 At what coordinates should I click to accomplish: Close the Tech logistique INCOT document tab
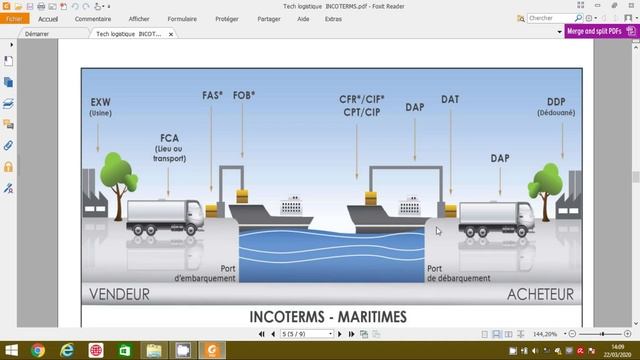(171, 34)
